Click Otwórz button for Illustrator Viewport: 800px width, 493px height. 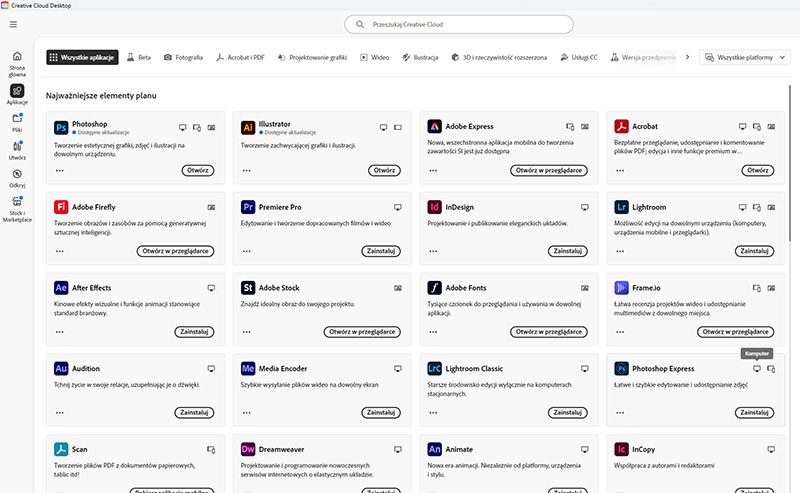(x=385, y=170)
